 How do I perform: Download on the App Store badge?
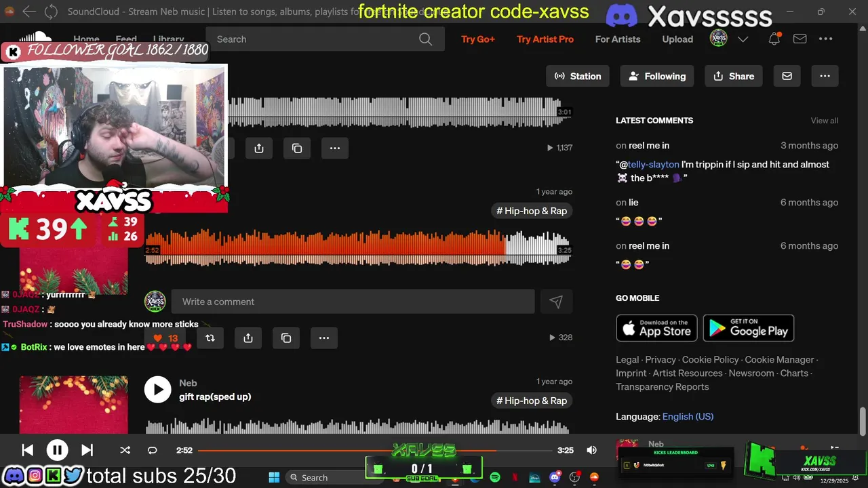(x=656, y=328)
